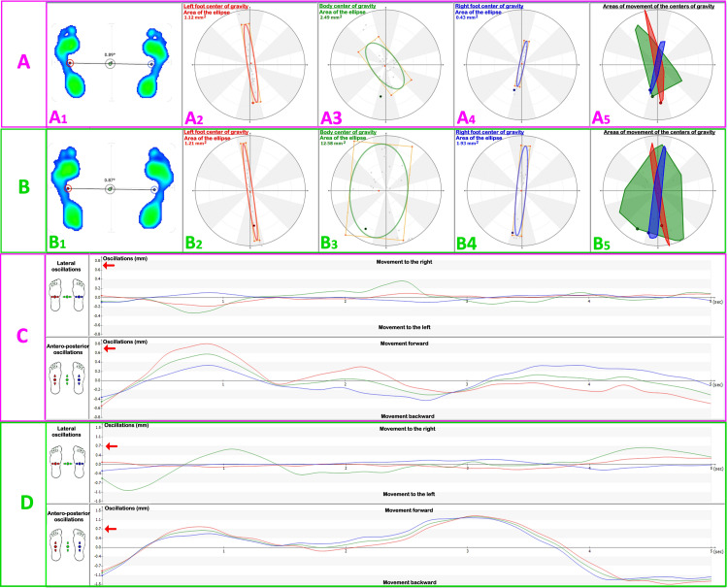Click 'Oscillations (mm)' axis title in panel C antero-posterior chart

(x=125, y=342)
